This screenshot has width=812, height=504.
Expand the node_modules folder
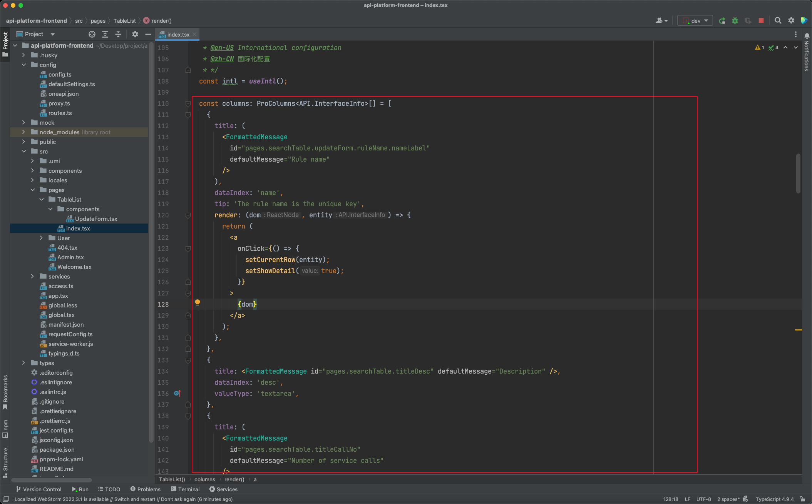[24, 132]
